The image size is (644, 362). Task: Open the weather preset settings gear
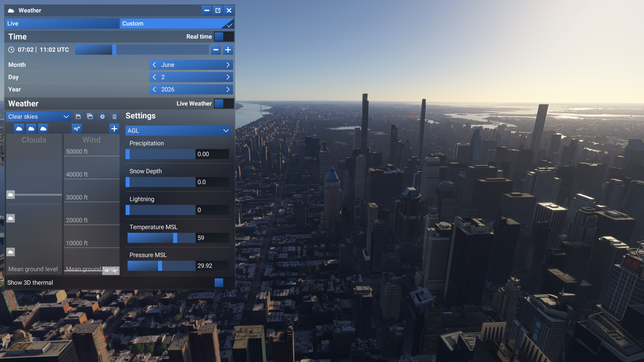102,117
